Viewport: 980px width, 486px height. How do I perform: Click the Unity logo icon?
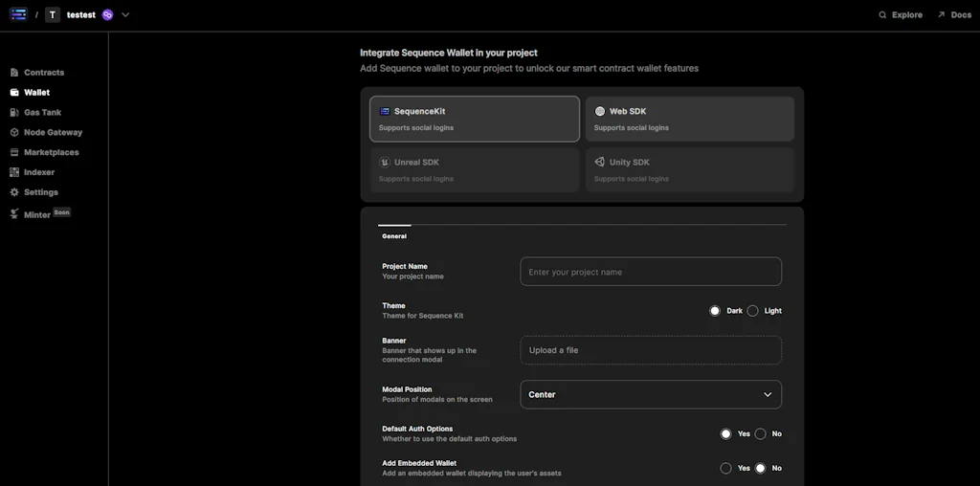[600, 163]
